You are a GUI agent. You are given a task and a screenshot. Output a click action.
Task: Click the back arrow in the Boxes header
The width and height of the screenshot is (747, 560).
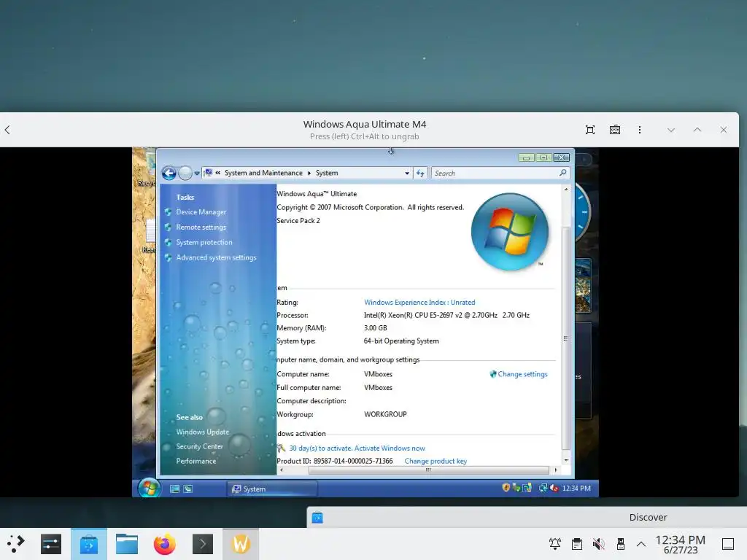(x=7, y=130)
